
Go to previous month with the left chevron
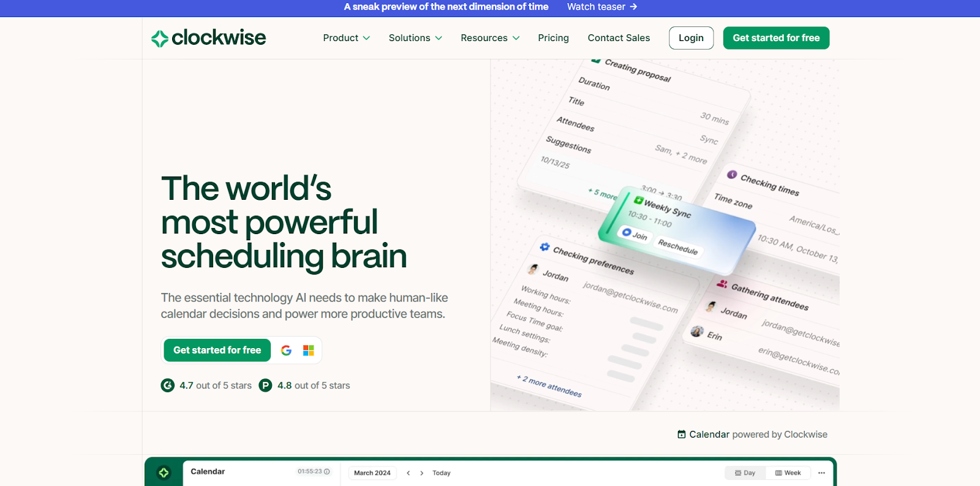click(x=409, y=473)
